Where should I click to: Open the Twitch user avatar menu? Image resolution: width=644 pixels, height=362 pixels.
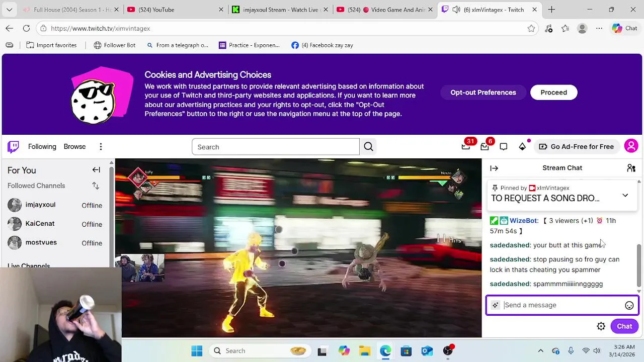tap(631, 147)
